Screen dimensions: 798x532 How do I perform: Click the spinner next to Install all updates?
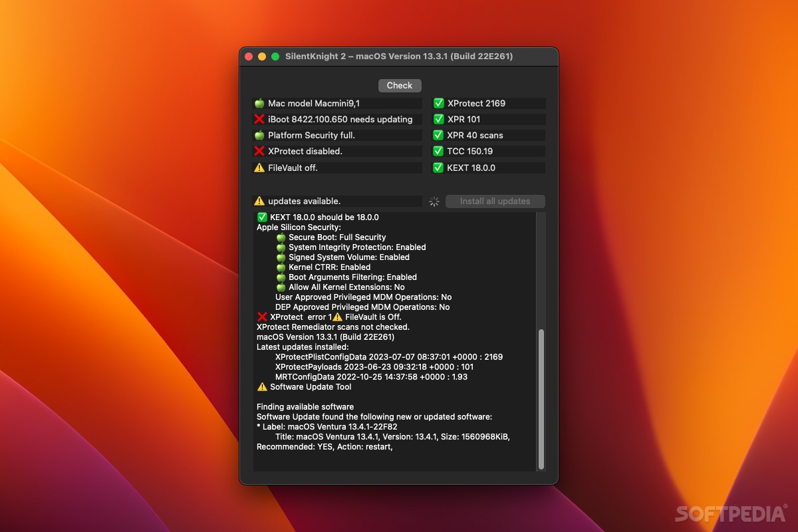433,201
